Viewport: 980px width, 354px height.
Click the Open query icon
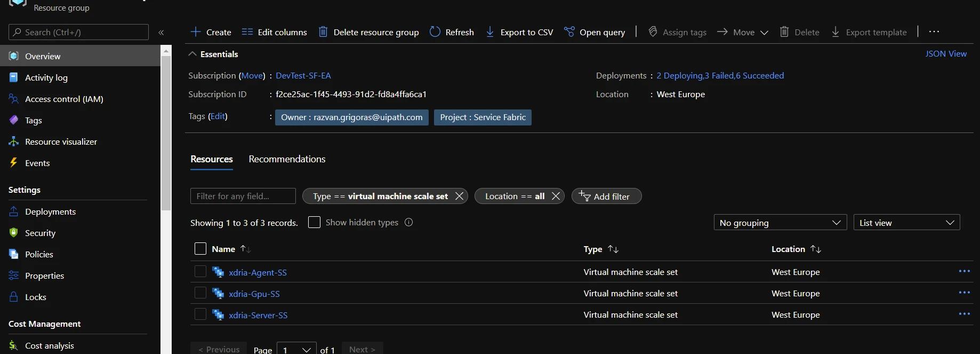569,32
